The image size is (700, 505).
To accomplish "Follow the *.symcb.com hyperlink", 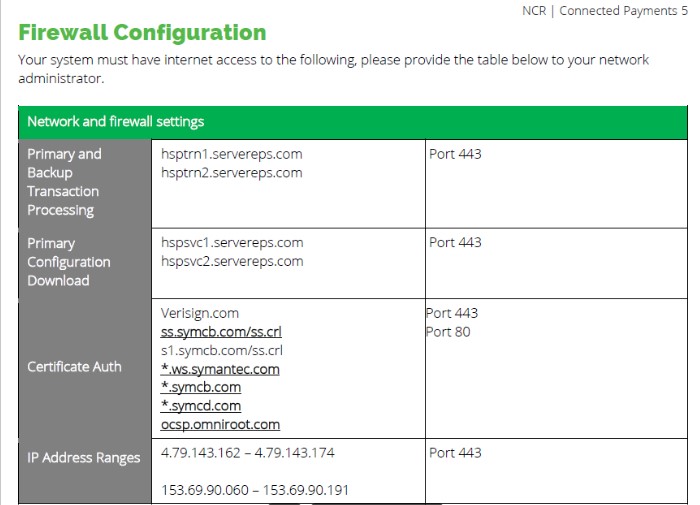I will (201, 387).
